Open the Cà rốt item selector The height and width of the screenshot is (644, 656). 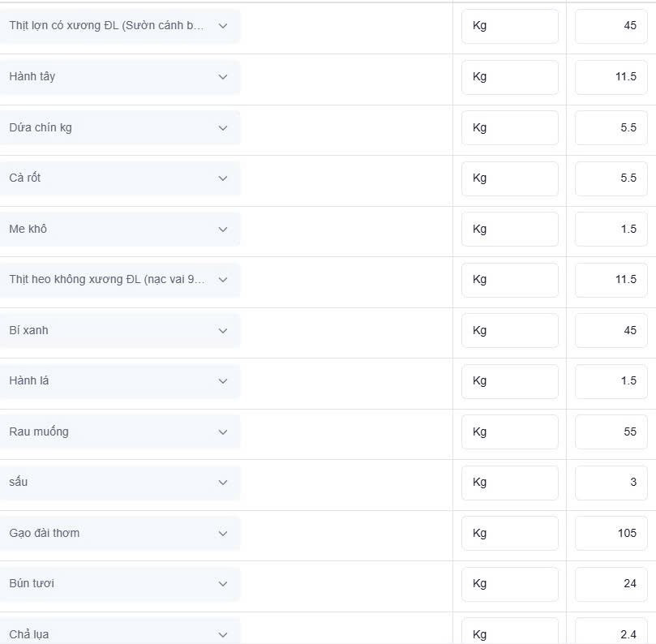point(120,178)
